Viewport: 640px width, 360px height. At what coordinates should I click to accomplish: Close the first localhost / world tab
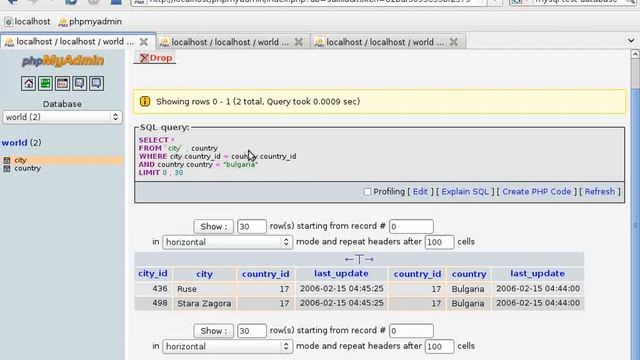click(x=144, y=42)
